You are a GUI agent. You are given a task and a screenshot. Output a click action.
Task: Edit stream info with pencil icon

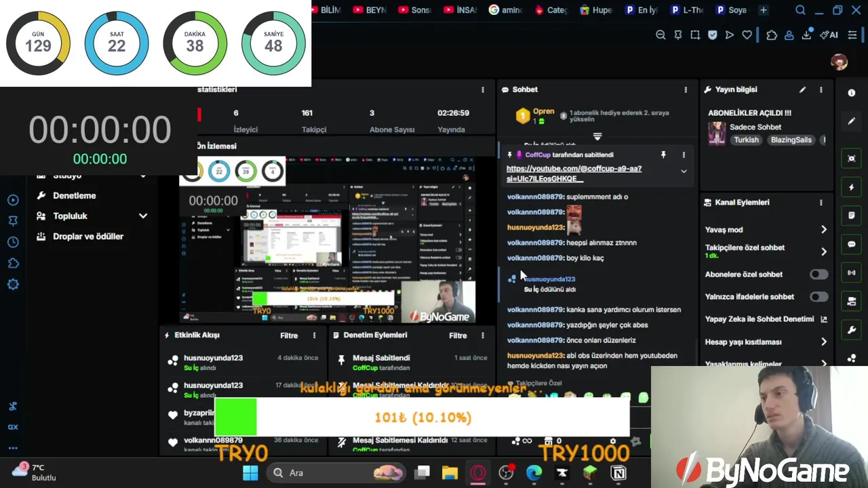click(x=802, y=89)
